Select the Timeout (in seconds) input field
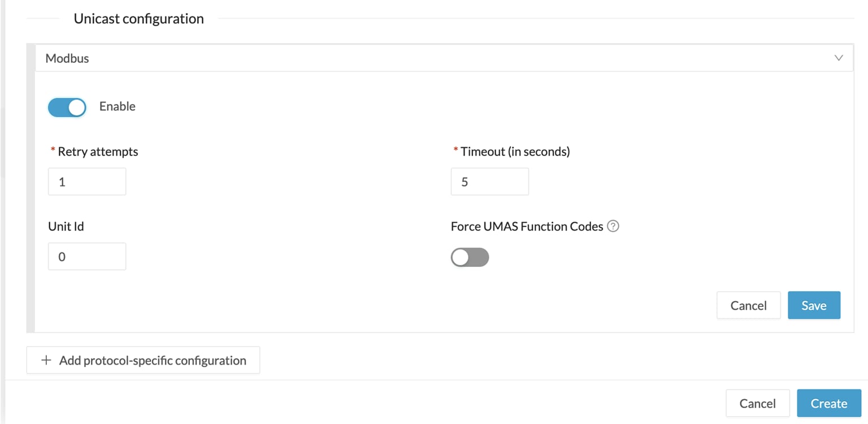This screenshot has width=868, height=424. 490,181
